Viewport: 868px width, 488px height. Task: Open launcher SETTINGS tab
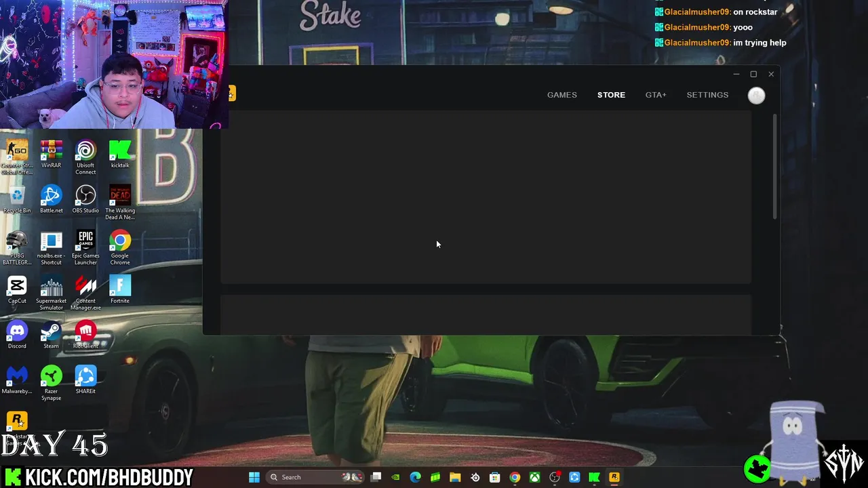point(707,95)
